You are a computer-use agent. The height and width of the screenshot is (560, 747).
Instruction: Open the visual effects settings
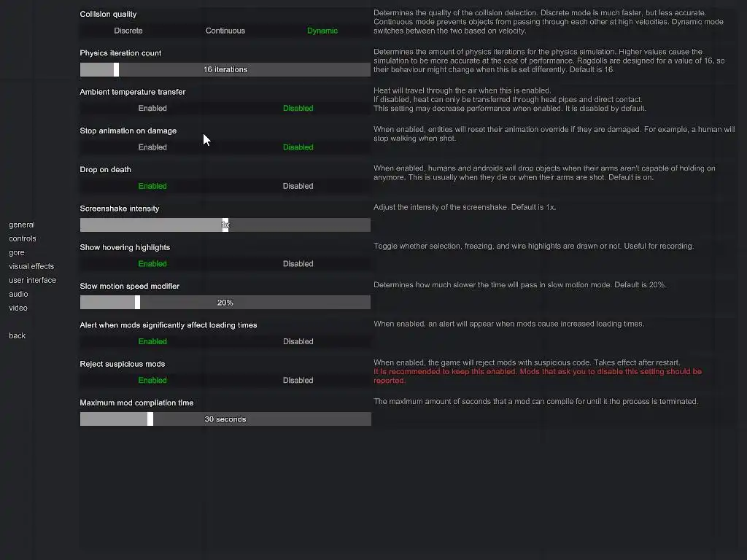(x=31, y=266)
